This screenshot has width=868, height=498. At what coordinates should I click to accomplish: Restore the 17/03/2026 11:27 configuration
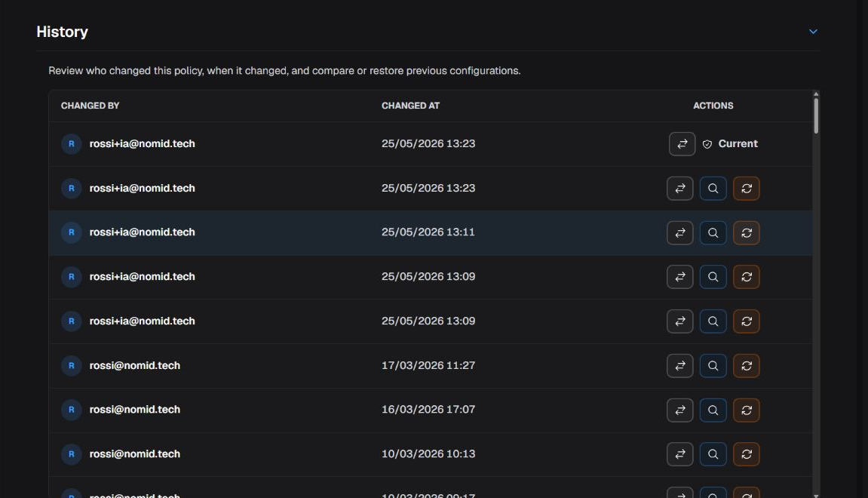(747, 366)
